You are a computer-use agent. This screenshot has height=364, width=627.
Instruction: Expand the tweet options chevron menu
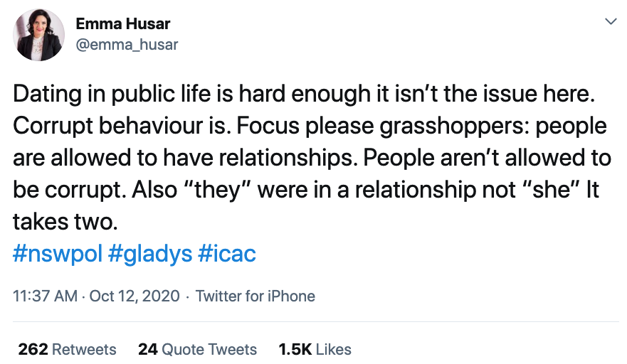point(609,22)
